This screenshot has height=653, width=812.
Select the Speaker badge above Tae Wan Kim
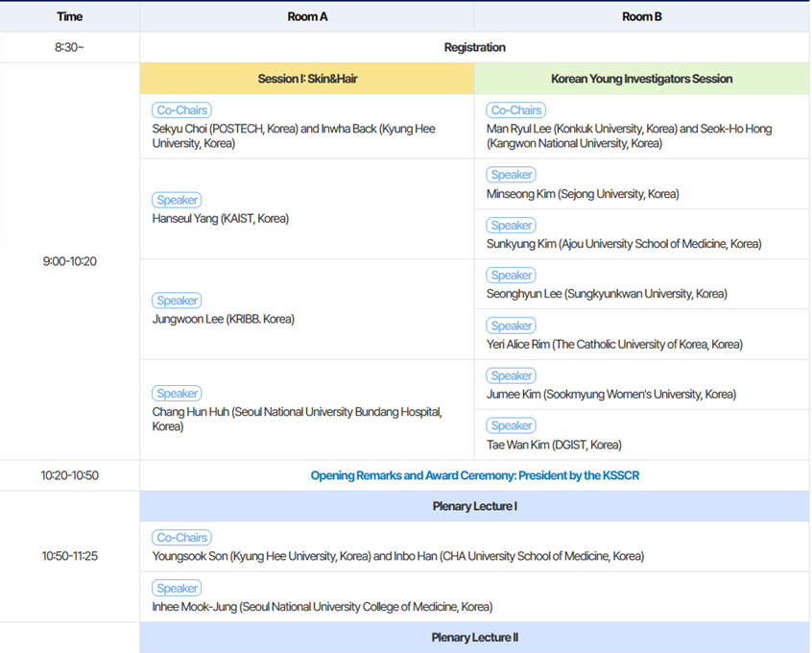pos(511,425)
